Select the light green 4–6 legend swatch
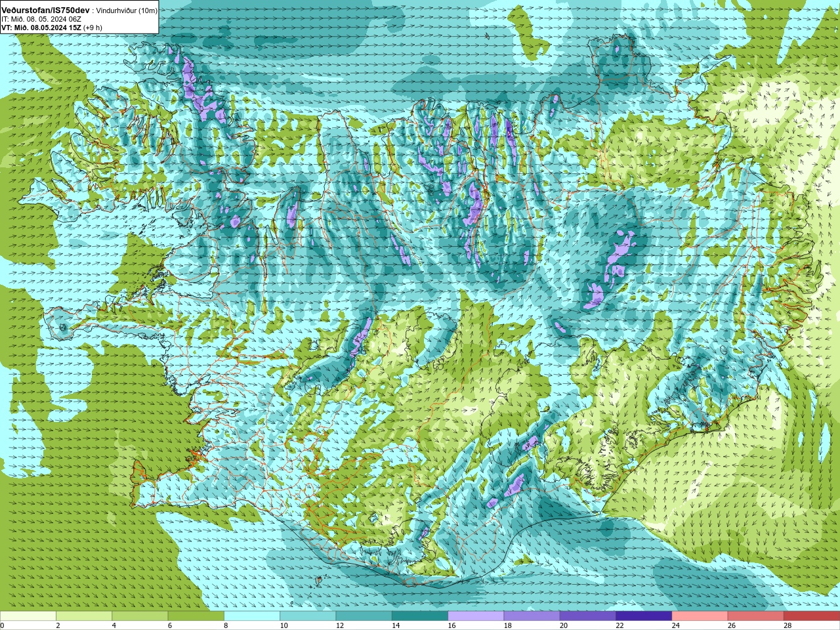Image resolution: width=840 pixels, height=630 pixels. pyautogui.click(x=140, y=616)
